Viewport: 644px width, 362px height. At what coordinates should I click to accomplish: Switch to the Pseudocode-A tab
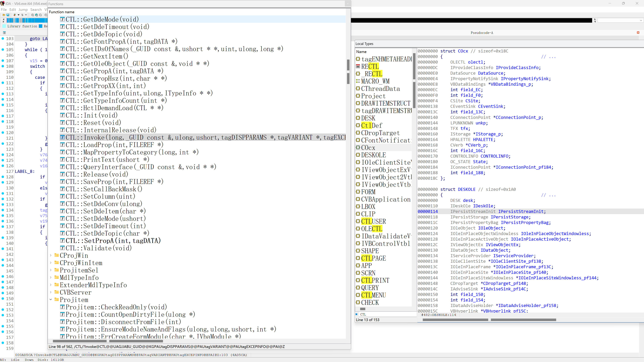[482, 33]
